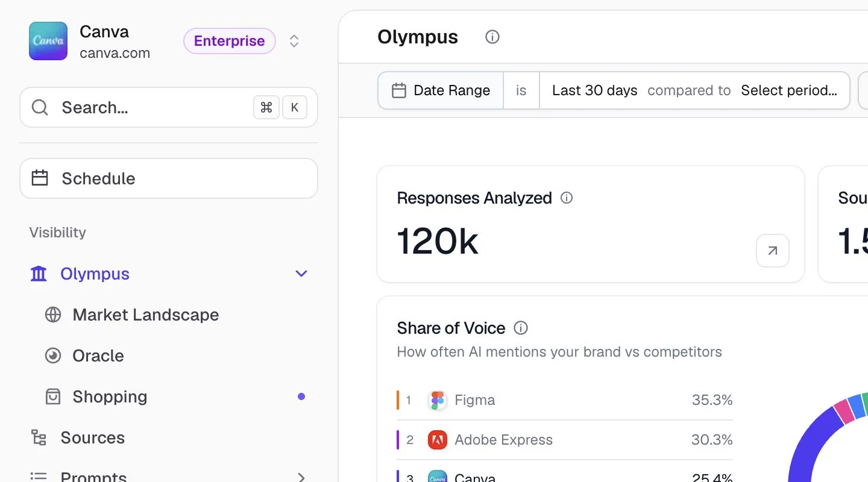Screen dimensions: 868x482
Task: Open the workspace switcher chevrons
Action: (x=294, y=41)
